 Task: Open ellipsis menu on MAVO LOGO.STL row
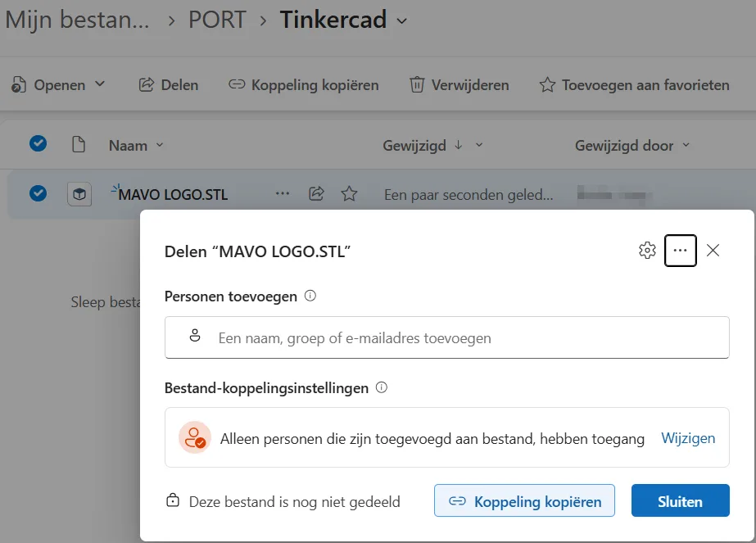pyautogui.click(x=283, y=194)
